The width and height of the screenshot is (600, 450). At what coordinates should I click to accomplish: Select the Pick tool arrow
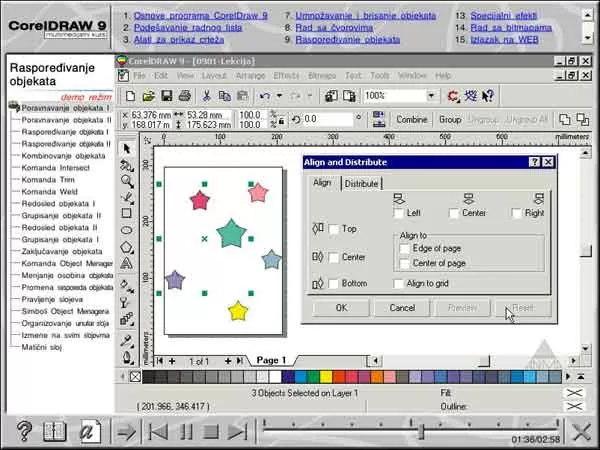(127, 149)
